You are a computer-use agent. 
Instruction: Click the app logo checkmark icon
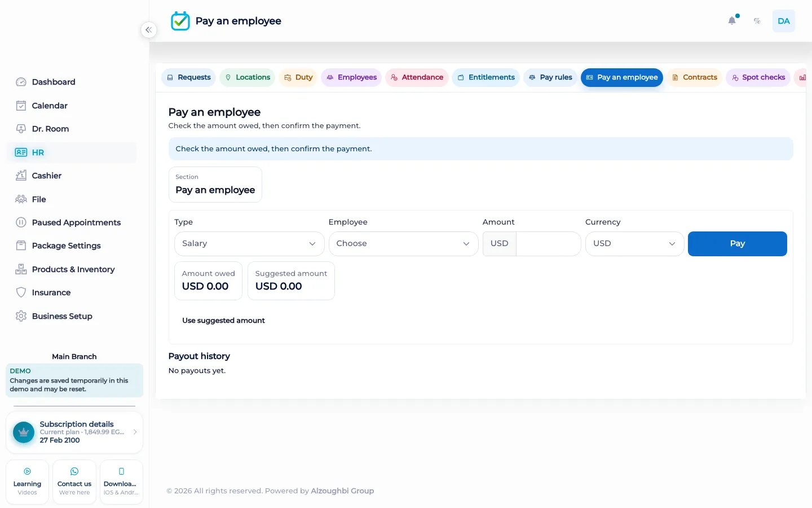pyautogui.click(x=180, y=21)
